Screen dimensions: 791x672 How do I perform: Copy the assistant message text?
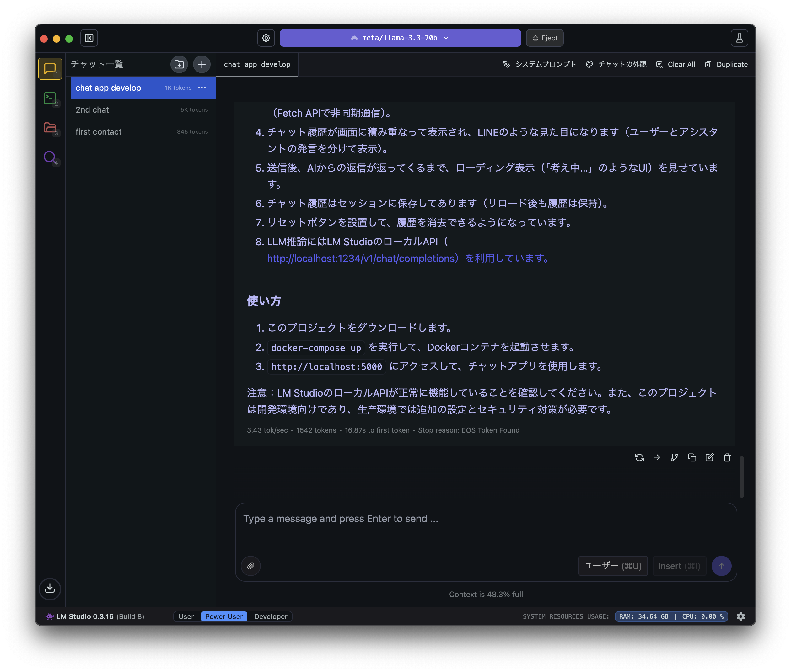[x=692, y=457]
